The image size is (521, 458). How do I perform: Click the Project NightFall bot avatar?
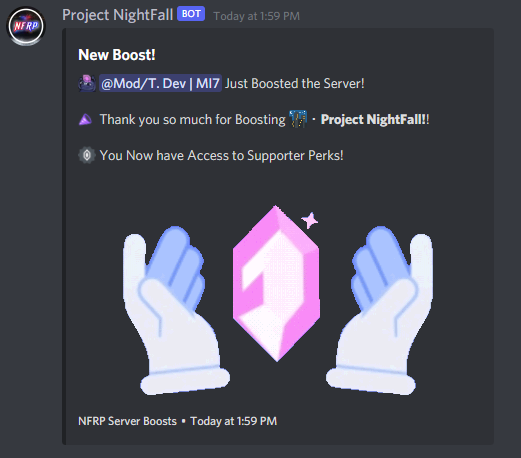coord(26,26)
